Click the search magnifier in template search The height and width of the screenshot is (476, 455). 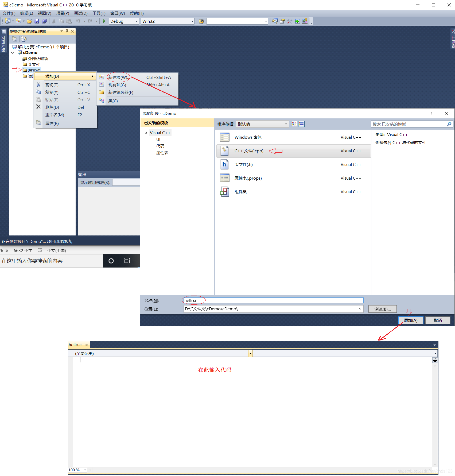(449, 124)
